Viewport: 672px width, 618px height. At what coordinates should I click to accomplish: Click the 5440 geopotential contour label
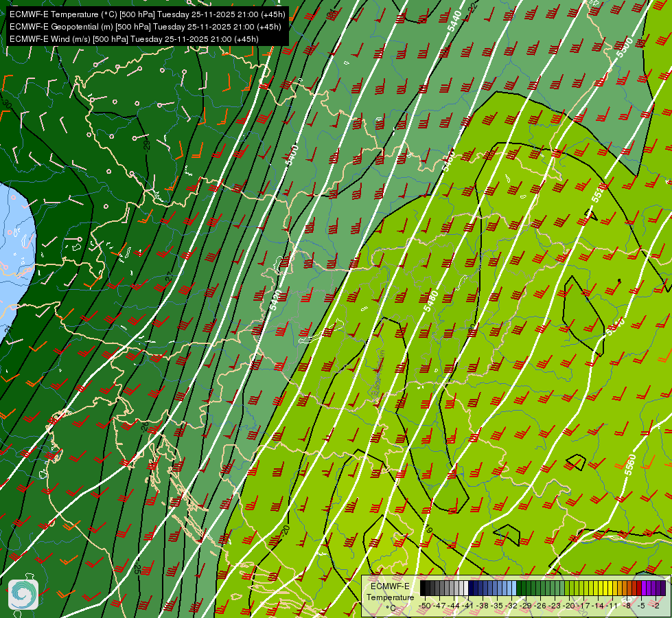point(454,21)
